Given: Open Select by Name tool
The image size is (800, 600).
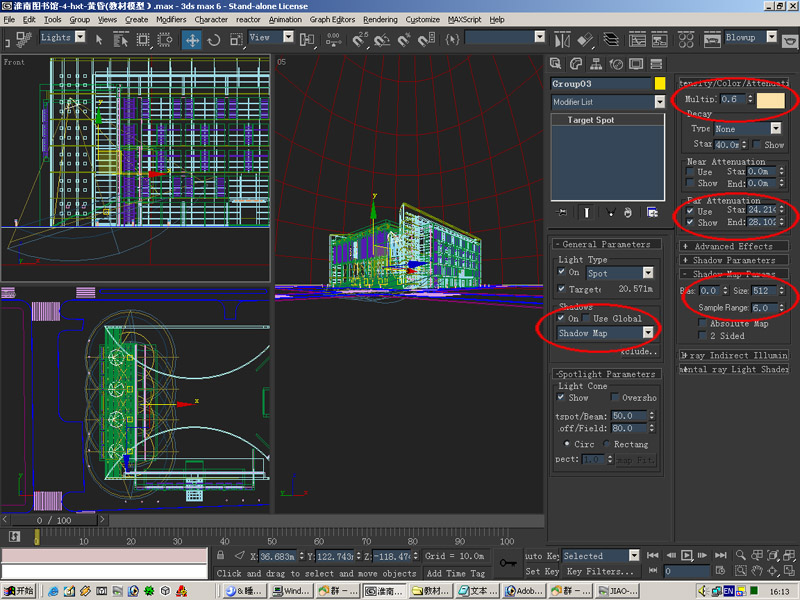Looking at the screenshot, I should pos(121,40).
